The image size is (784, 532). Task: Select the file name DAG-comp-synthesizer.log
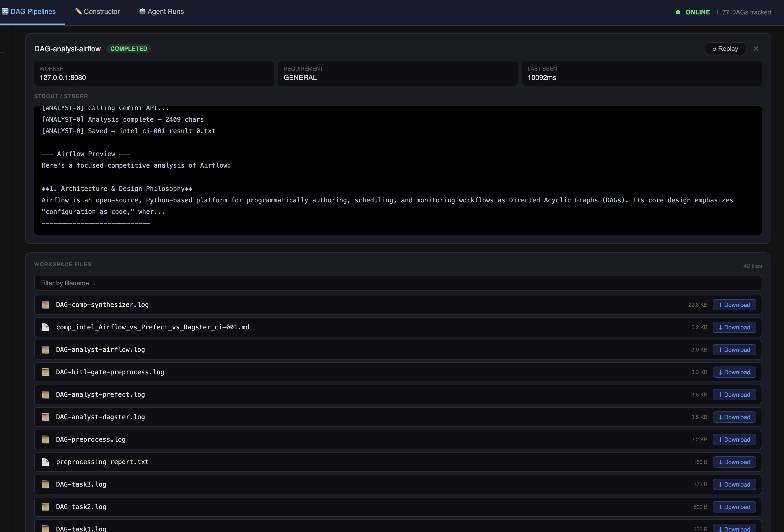click(x=102, y=304)
